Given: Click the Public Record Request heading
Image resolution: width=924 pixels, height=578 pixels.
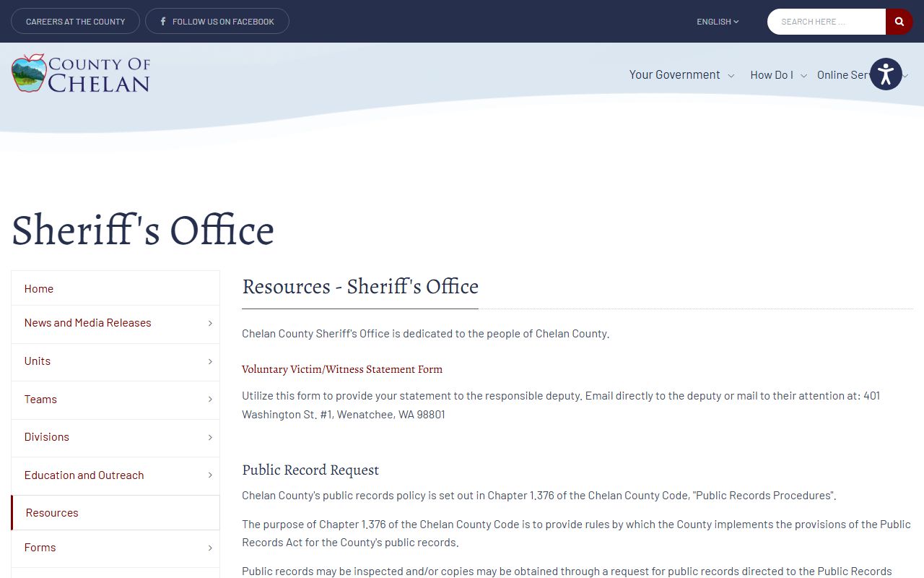Looking at the screenshot, I should point(310,470).
